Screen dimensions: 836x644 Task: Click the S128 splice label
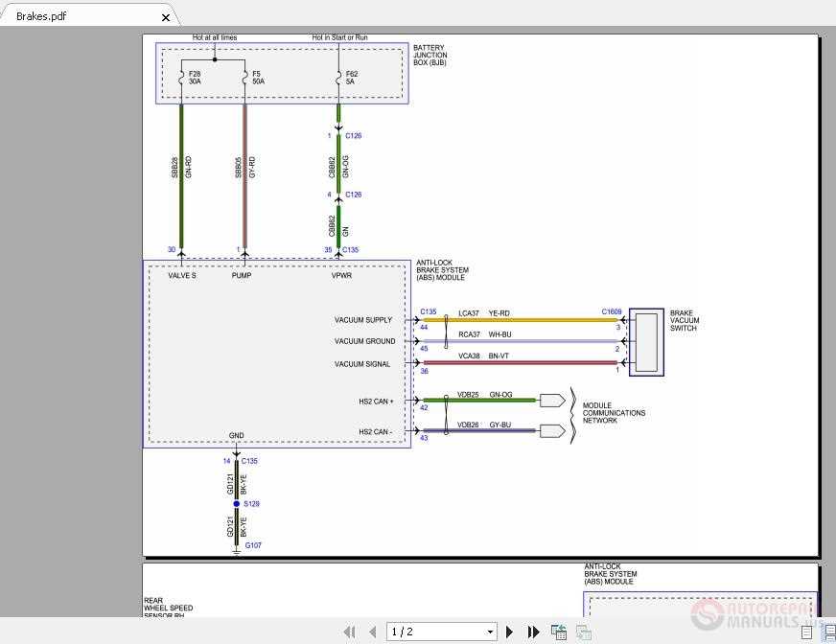[251, 504]
